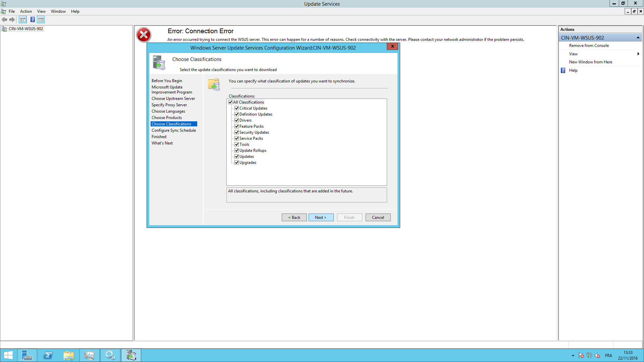Click the red Connection Error icon
This screenshot has width=644, height=362.
tap(144, 35)
